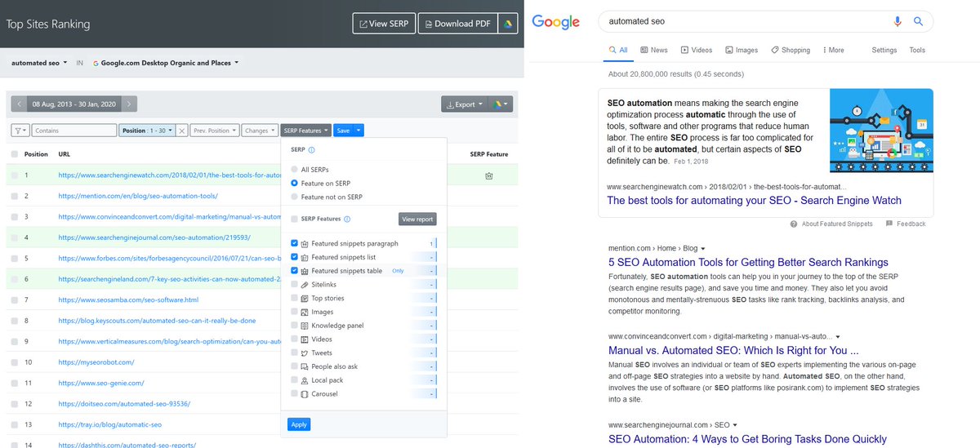
Task: Click the Feedback icon under snippet
Action: coord(888,224)
